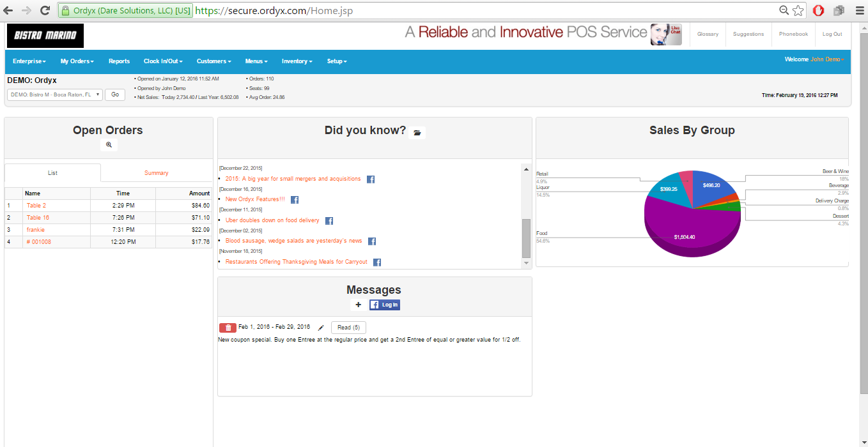Expand the Enterprise menu
This screenshot has width=868, height=447.
tap(29, 61)
